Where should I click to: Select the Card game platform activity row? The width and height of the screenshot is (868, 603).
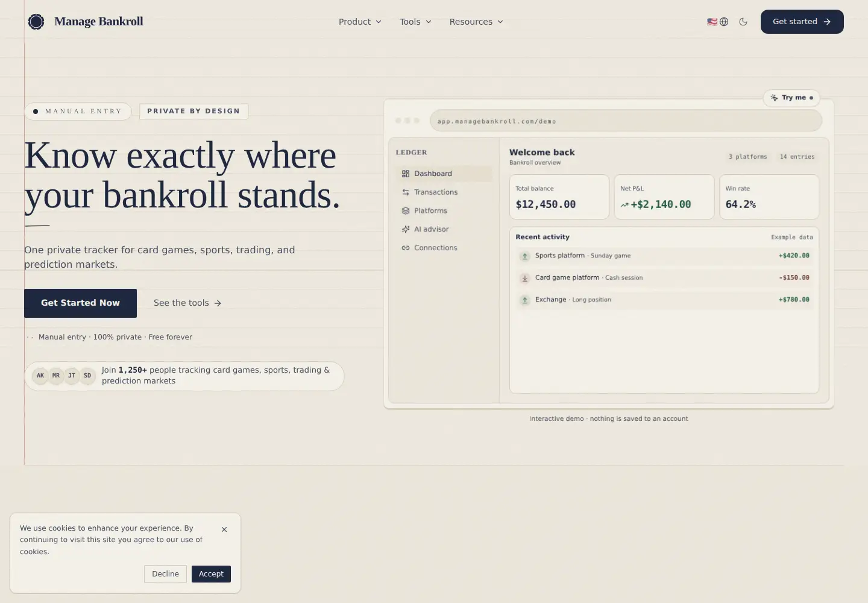pyautogui.click(x=664, y=278)
